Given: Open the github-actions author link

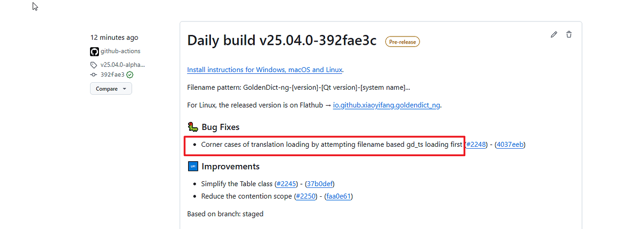Looking at the screenshot, I should 120,51.
